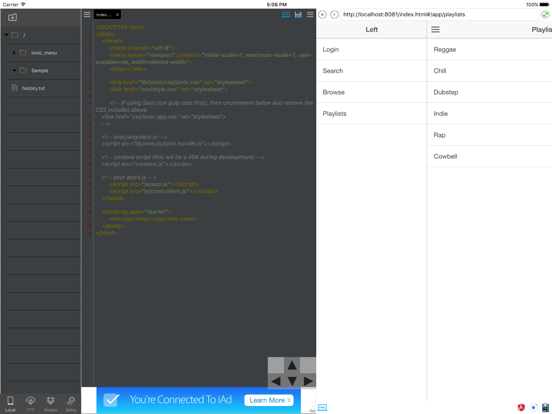This screenshot has height=414, width=552.
Task: Stop loading in the preview browser
Action: [322, 14]
